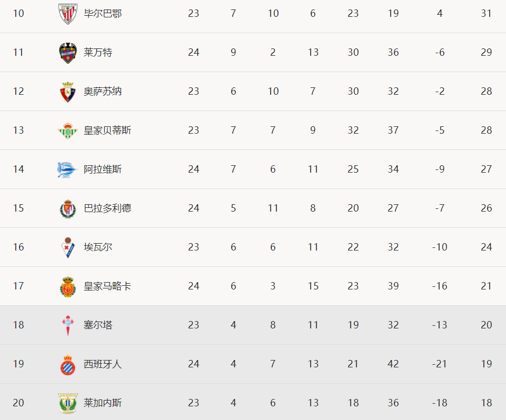Click the Real Betis green badge
This screenshot has height=420, width=506.
point(68,131)
